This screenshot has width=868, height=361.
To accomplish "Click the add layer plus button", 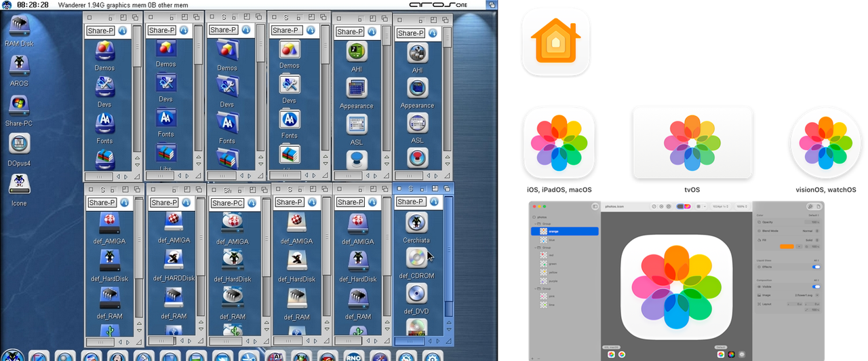I will [x=534, y=358].
